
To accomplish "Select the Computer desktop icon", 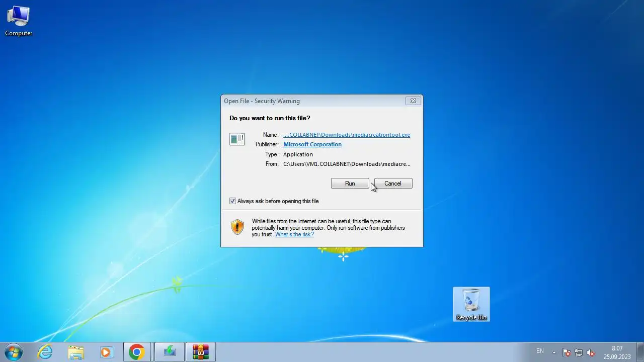I will click(x=19, y=21).
